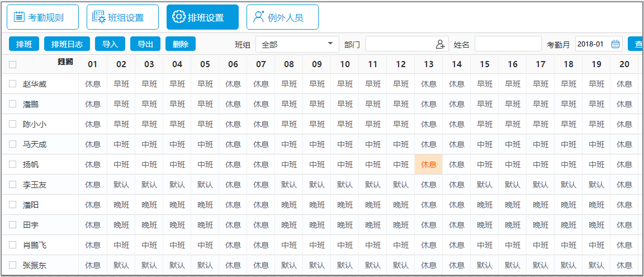Click the 姓名 text input field

pyautogui.click(x=508, y=44)
